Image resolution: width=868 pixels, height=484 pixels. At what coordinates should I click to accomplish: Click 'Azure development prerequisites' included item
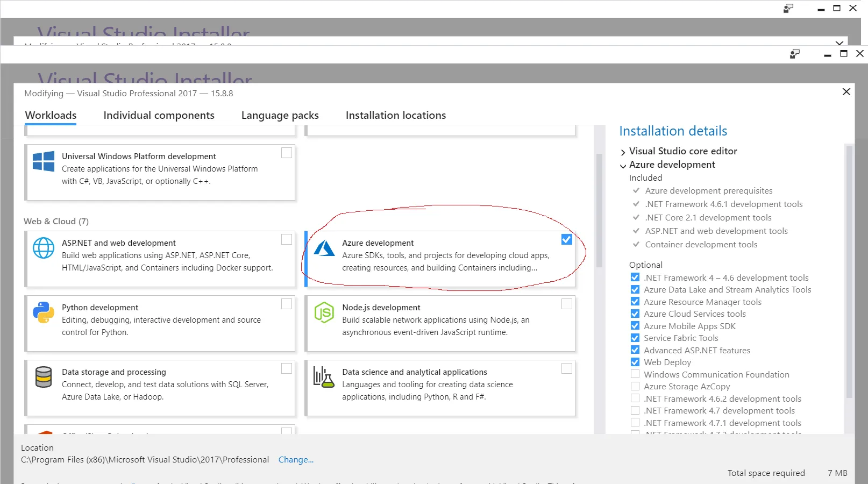click(x=709, y=191)
